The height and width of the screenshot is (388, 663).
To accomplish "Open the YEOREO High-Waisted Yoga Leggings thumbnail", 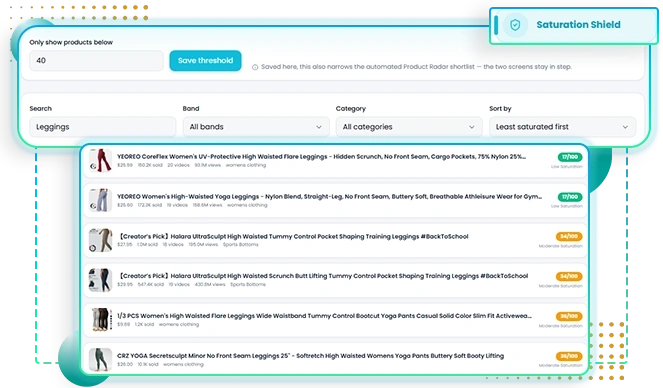I will tap(100, 200).
